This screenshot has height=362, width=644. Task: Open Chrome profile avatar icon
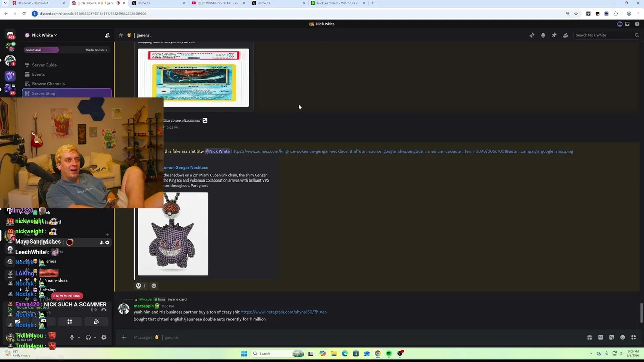pos(629,14)
